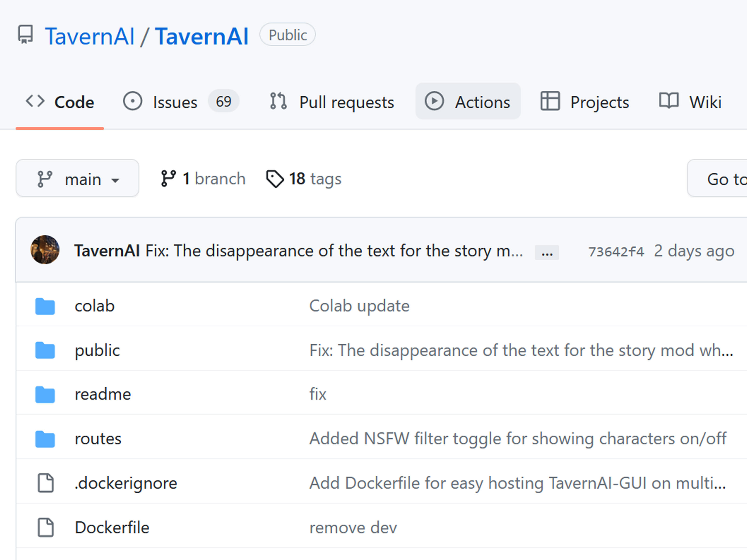Open the Projects tab
Viewport: 747px width, 560px height.
pyautogui.click(x=585, y=101)
